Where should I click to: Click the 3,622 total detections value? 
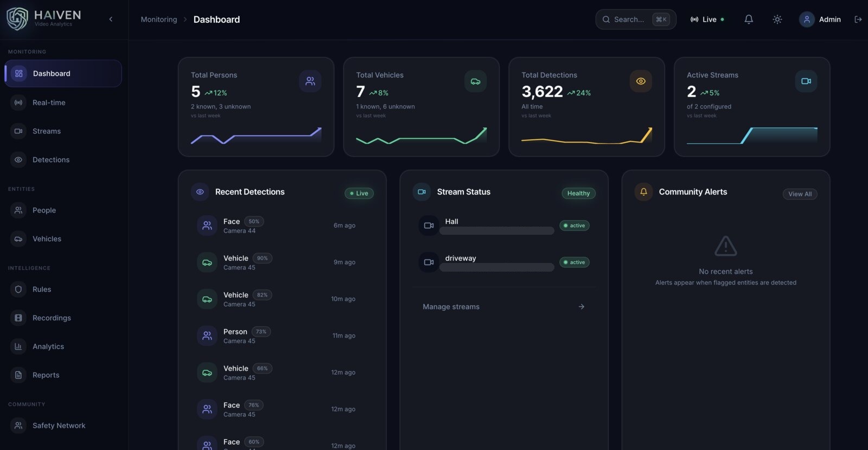point(542,92)
